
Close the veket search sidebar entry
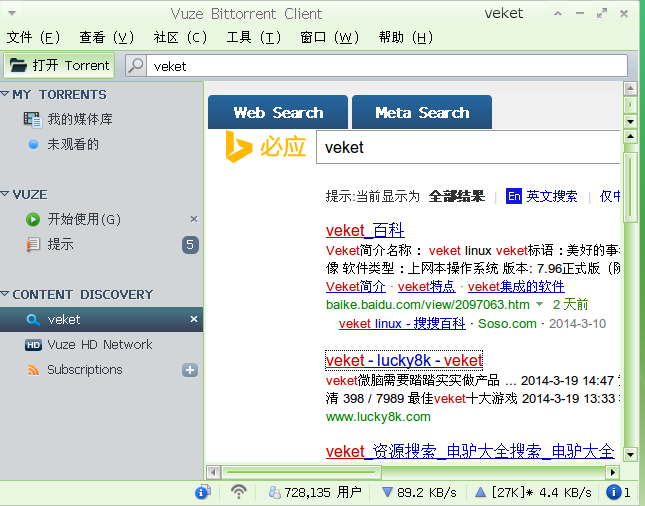click(x=194, y=319)
